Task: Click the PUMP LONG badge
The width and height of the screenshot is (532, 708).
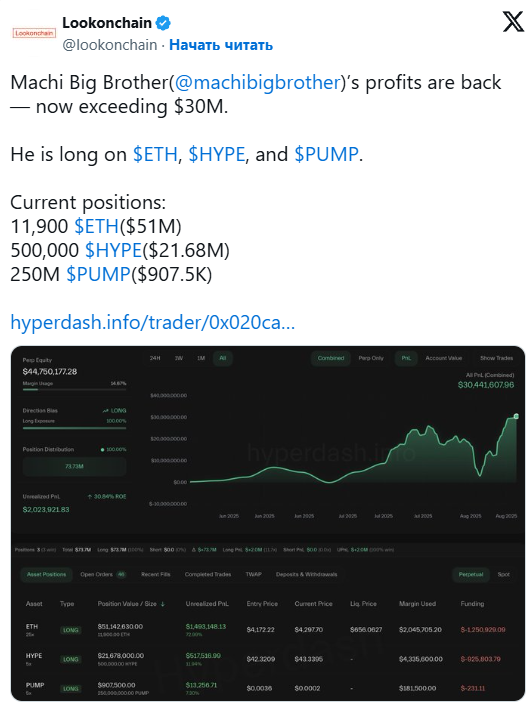Action: [70, 689]
